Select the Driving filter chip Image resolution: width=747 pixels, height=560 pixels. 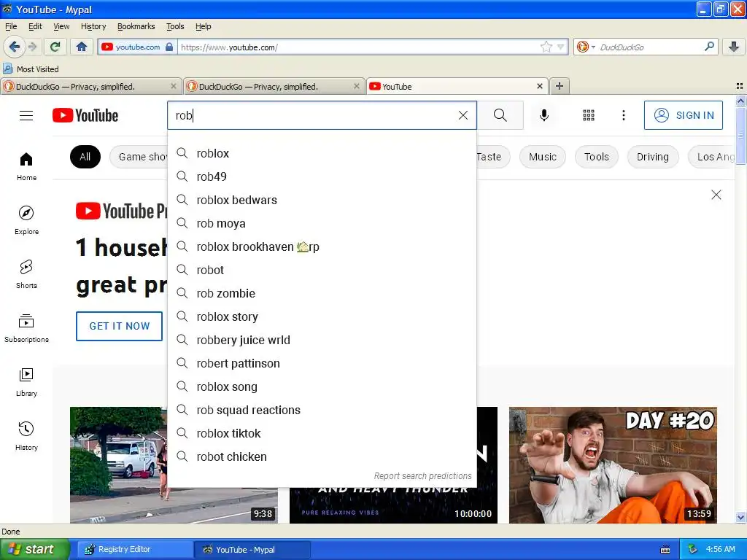pos(653,157)
